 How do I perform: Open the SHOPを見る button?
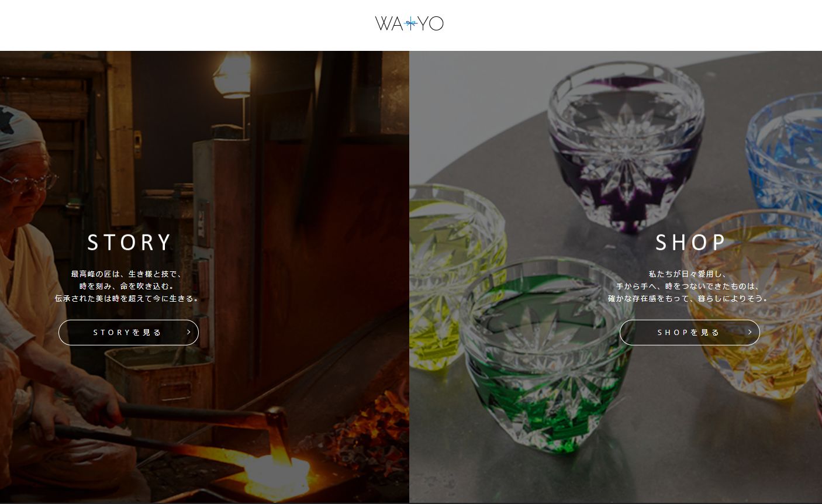click(x=690, y=332)
